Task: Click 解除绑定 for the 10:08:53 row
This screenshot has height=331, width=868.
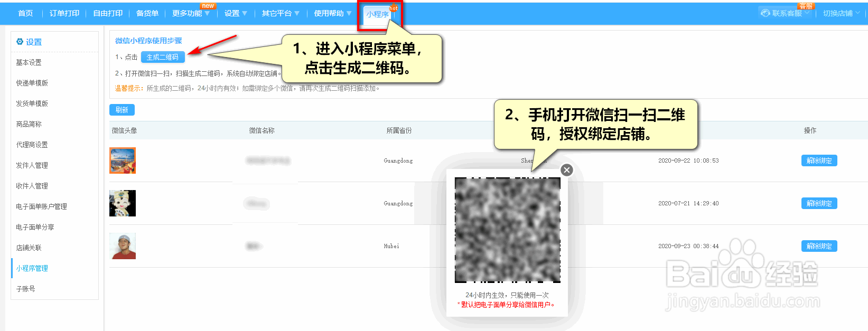Action: coord(819,160)
